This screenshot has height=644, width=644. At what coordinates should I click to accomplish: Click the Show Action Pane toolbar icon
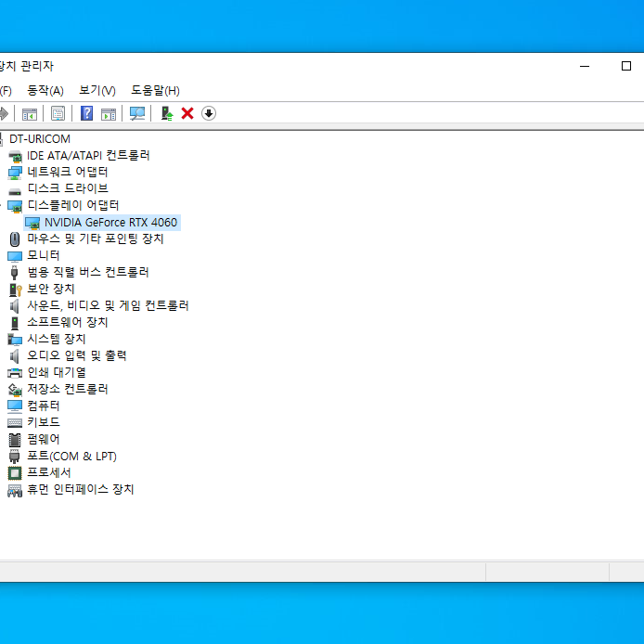click(x=109, y=114)
